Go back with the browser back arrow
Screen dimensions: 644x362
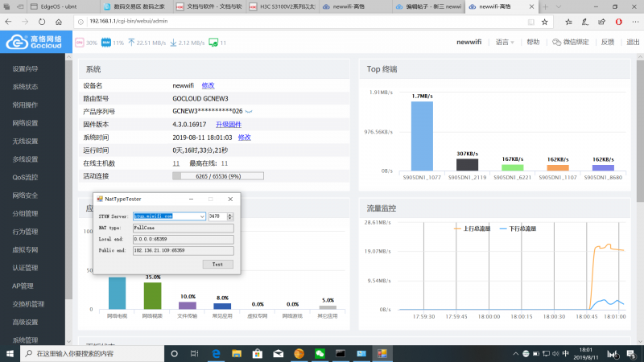click(8, 22)
